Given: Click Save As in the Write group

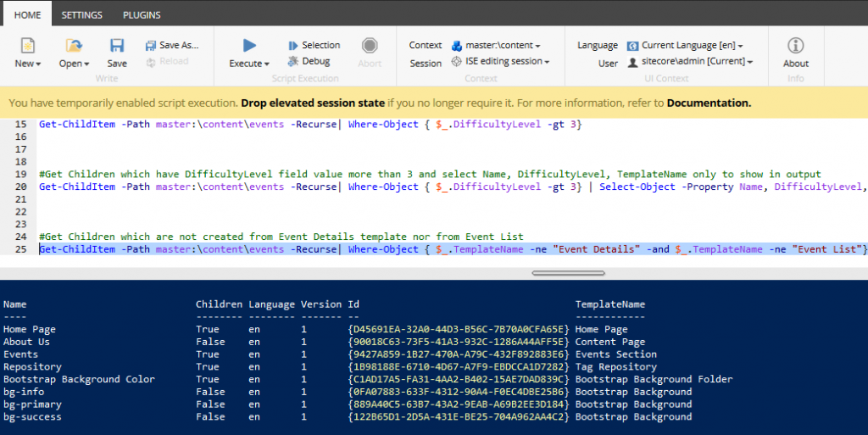Looking at the screenshot, I should (x=172, y=45).
